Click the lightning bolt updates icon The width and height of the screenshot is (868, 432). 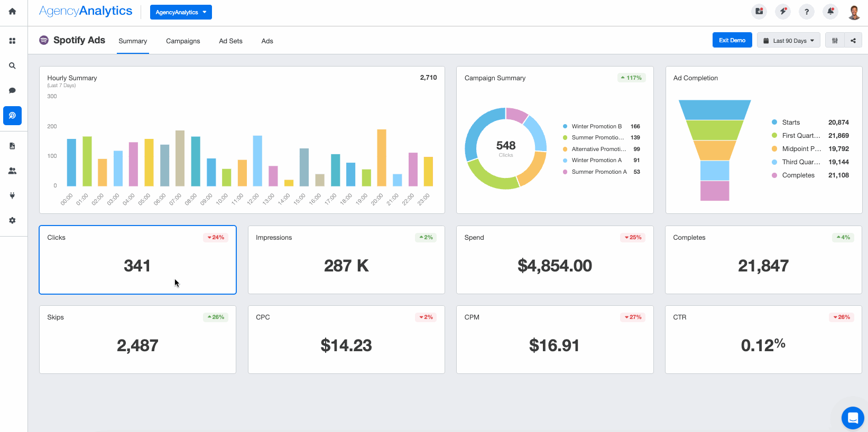click(x=783, y=11)
